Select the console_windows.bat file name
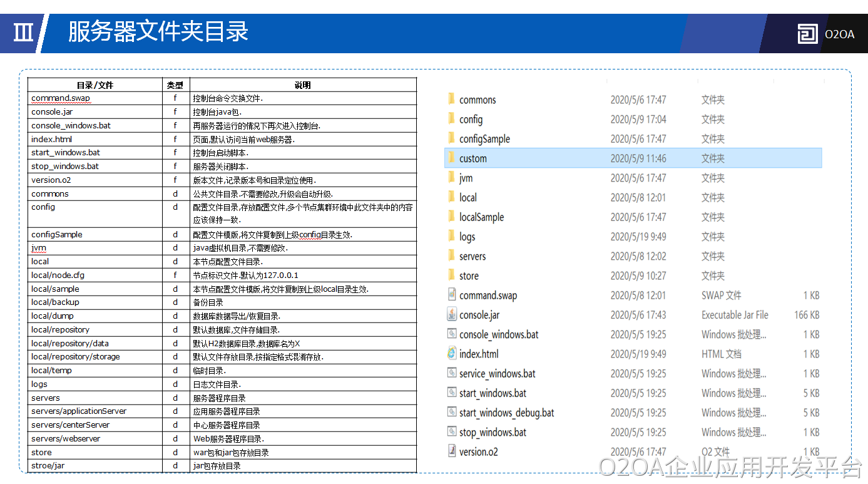 coord(499,335)
